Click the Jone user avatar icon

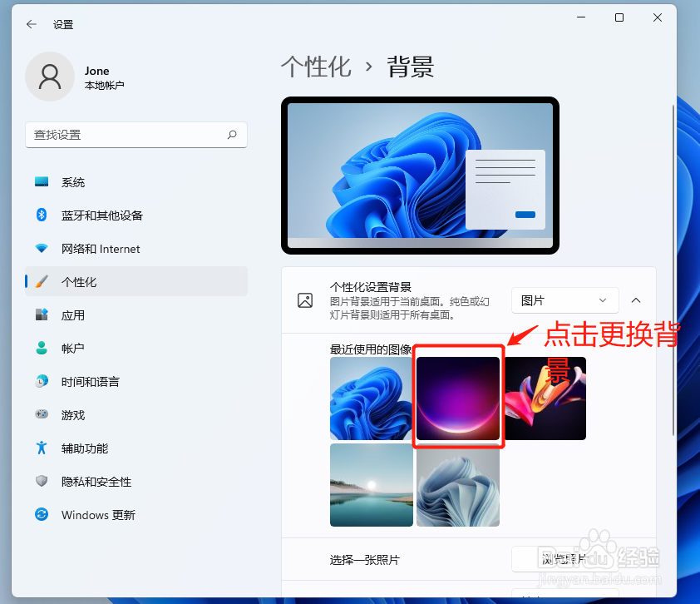click(50, 77)
